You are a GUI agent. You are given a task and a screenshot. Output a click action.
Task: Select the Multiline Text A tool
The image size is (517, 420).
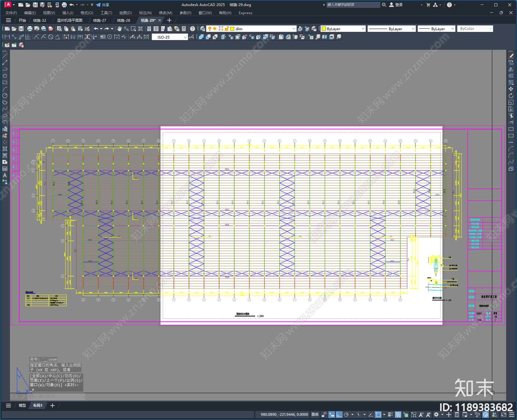(x=5, y=175)
